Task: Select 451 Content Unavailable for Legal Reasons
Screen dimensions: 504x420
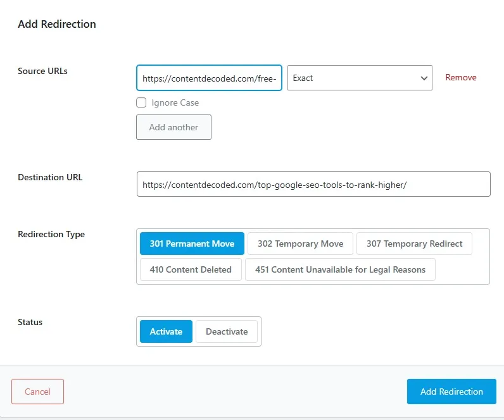Action: pyautogui.click(x=340, y=269)
